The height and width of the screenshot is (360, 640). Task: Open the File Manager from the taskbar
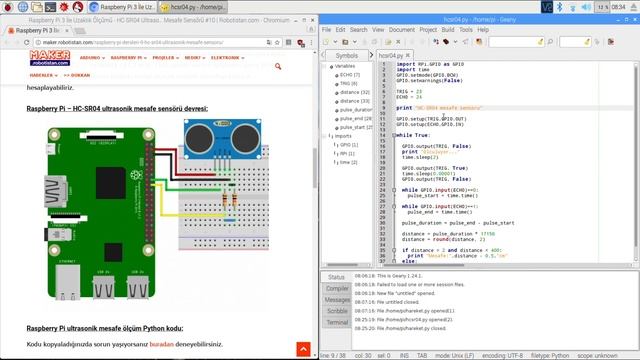pos(37,7)
